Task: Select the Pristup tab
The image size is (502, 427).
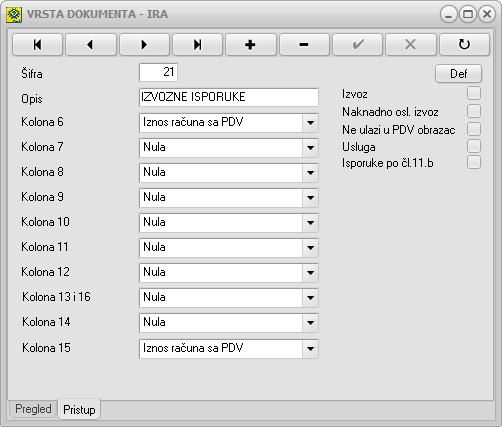Action: (x=79, y=409)
